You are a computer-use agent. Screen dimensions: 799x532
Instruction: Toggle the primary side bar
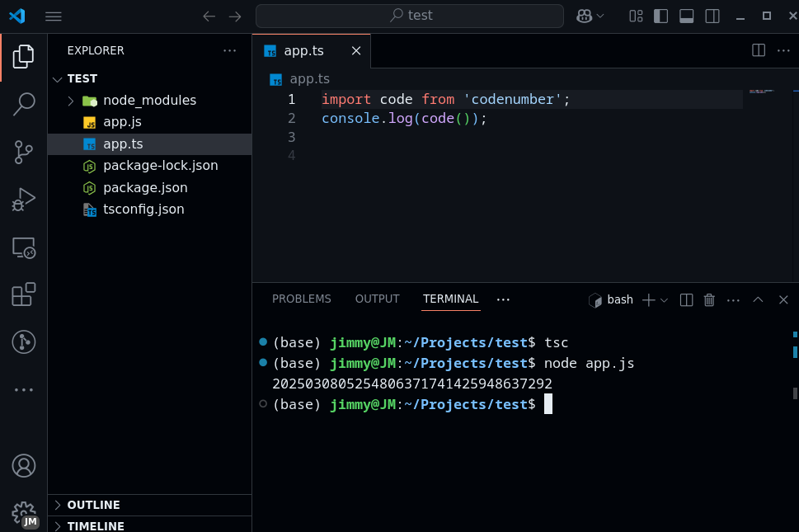click(661, 16)
